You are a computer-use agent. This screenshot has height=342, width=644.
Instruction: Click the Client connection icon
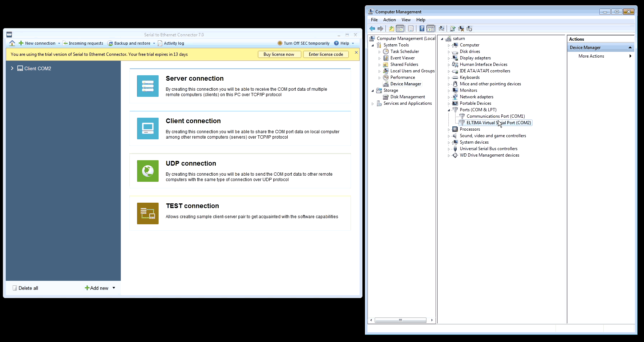point(148,129)
